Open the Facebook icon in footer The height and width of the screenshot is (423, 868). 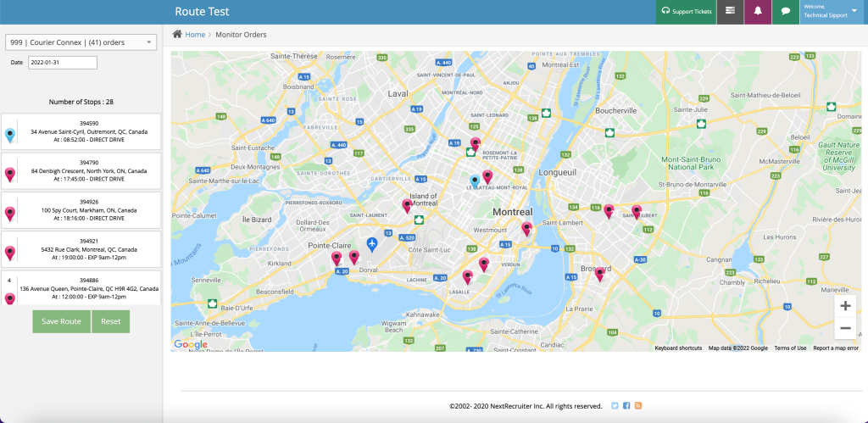click(626, 406)
